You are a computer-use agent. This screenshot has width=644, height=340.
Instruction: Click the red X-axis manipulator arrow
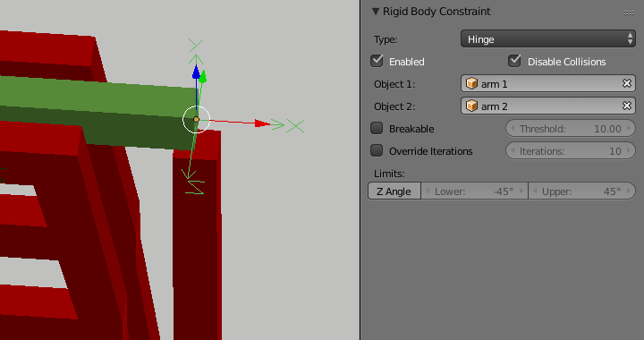pyautogui.click(x=262, y=123)
